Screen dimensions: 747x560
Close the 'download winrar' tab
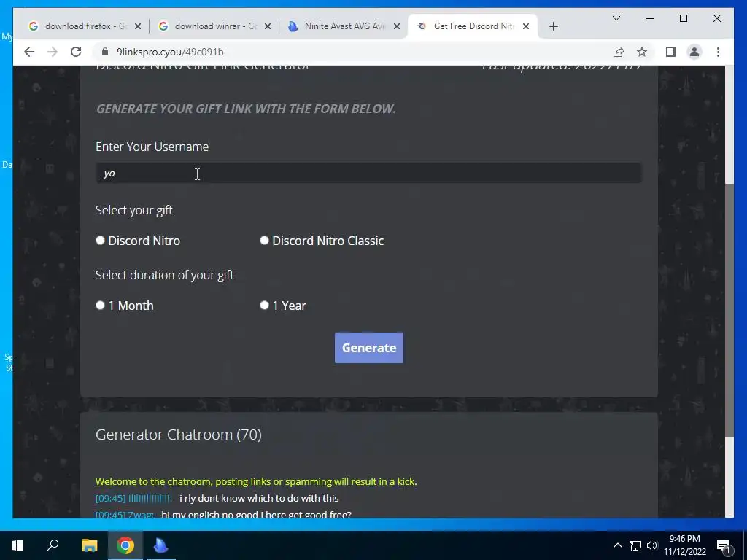tap(267, 27)
